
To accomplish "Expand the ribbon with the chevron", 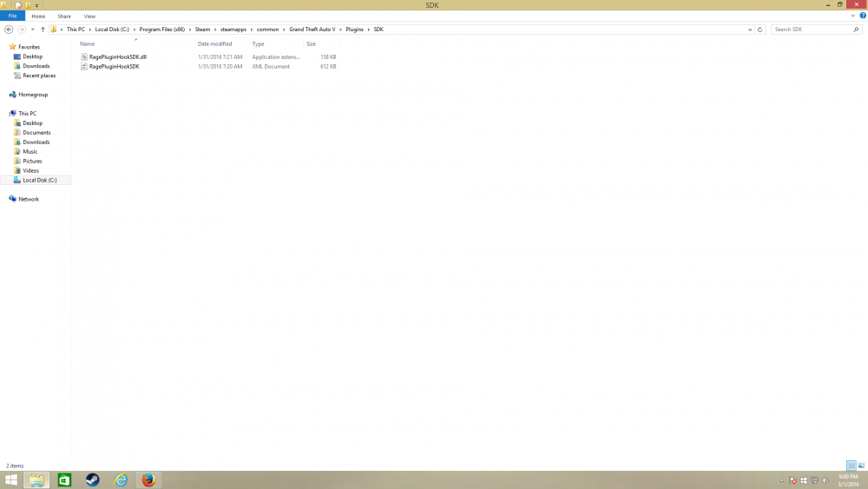I will (x=853, y=16).
